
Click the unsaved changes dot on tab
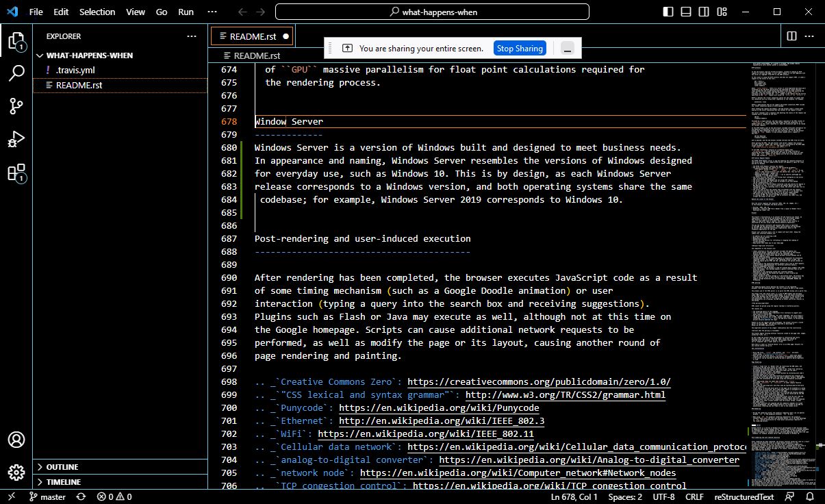(x=285, y=36)
